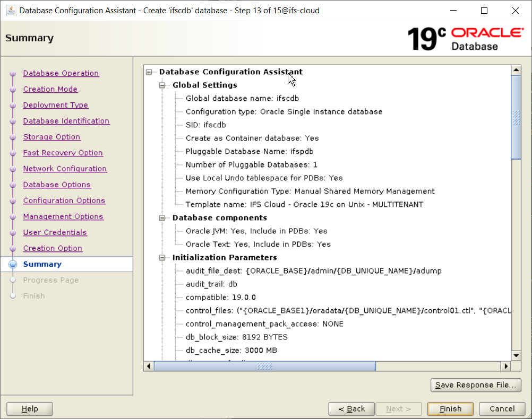Image resolution: width=532 pixels, height=419 pixels.
Task: Open the Network Configuration step
Action: (65, 169)
